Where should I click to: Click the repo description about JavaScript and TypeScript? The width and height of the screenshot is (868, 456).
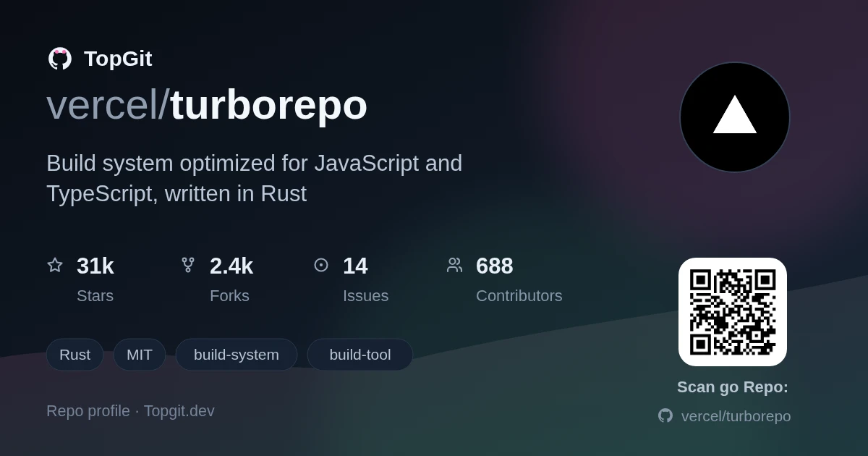click(x=255, y=178)
